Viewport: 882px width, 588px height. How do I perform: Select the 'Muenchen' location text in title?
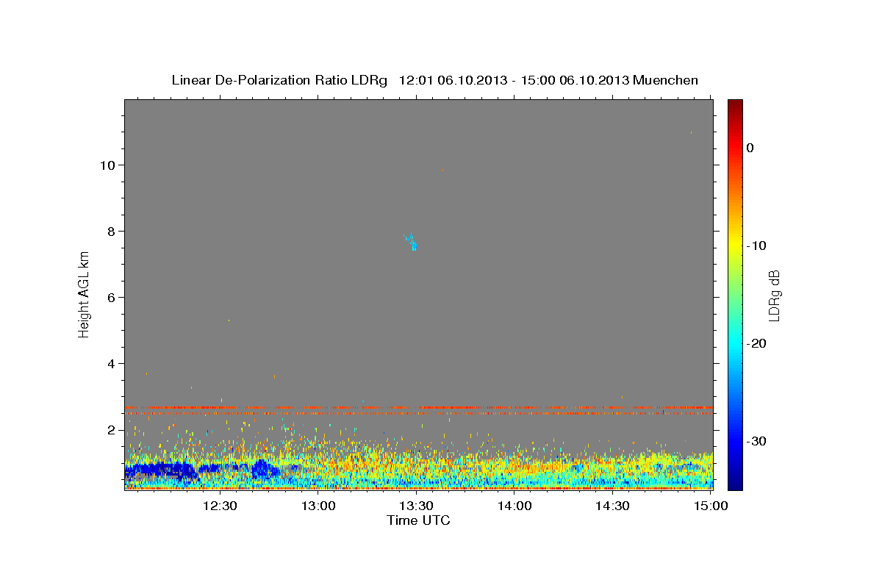click(x=665, y=80)
